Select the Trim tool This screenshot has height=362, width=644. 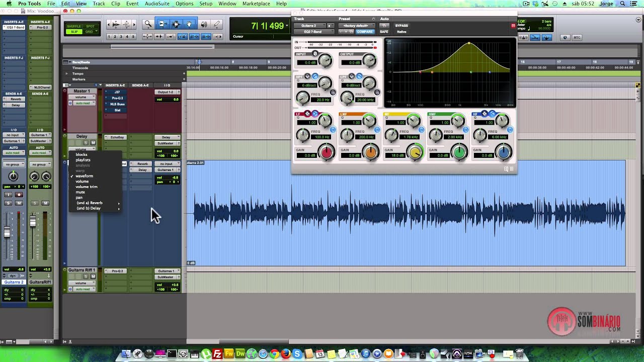163,24
